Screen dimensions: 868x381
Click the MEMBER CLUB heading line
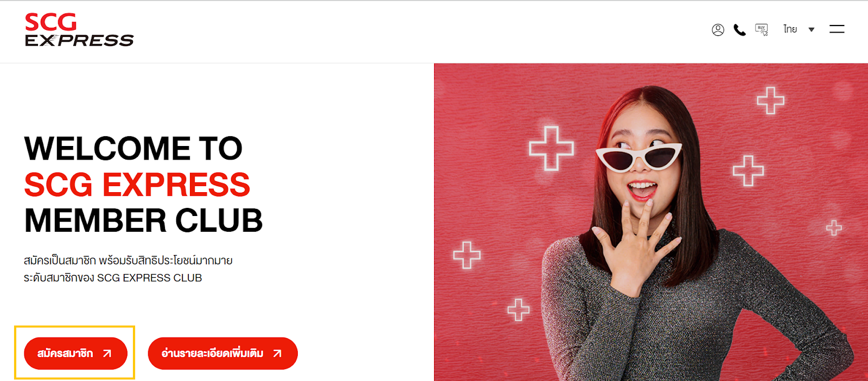[144, 220]
